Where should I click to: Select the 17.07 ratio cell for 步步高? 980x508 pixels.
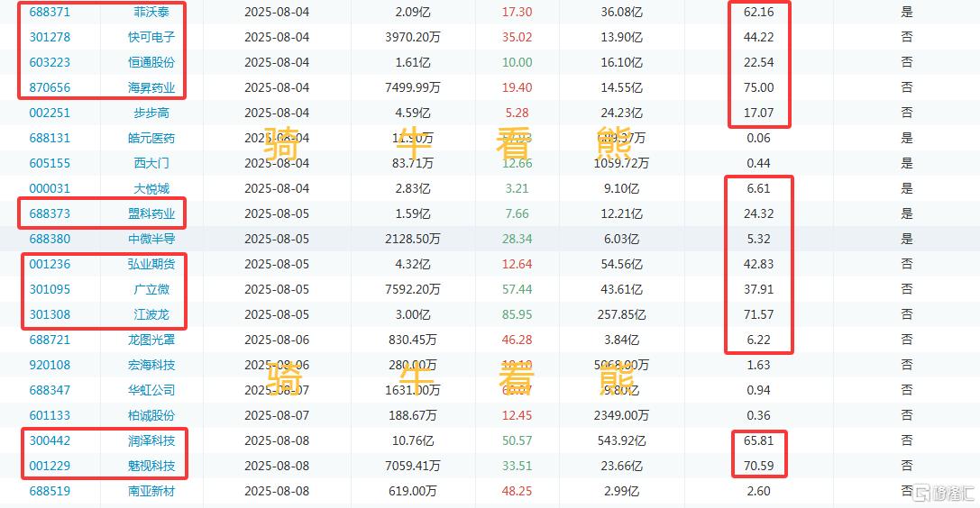759,113
